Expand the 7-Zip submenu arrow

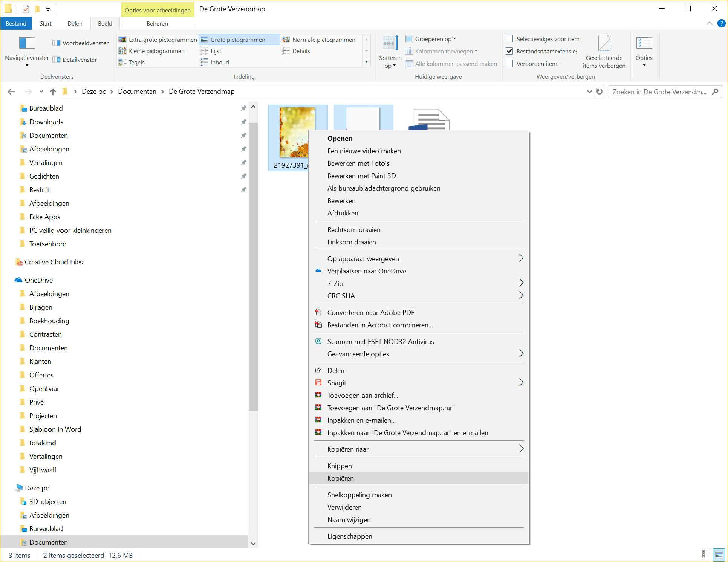coord(521,283)
